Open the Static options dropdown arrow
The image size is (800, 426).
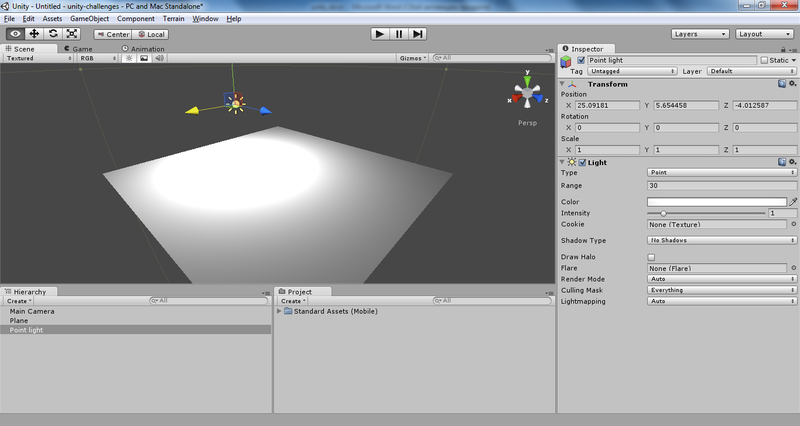pyautogui.click(x=794, y=60)
